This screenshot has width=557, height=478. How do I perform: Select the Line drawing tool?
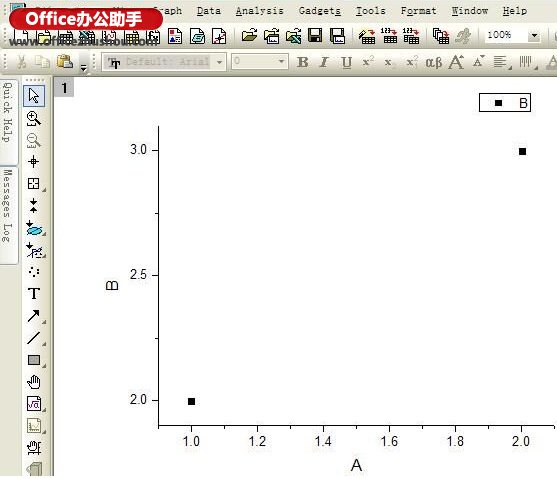[34, 338]
